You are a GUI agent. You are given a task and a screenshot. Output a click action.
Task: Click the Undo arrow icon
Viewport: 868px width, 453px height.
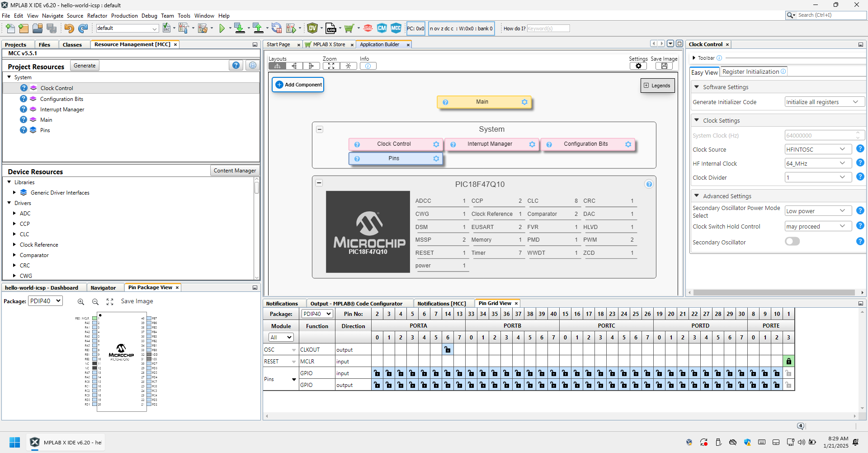click(69, 29)
